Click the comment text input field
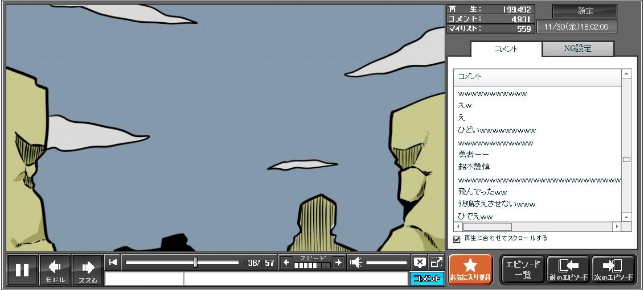The image size is (644, 290). (x=295, y=279)
